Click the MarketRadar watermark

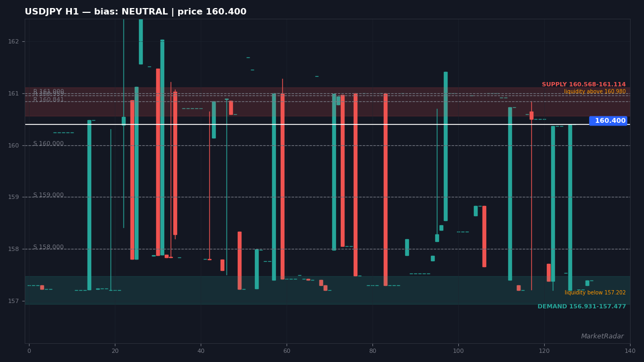coord(602,336)
